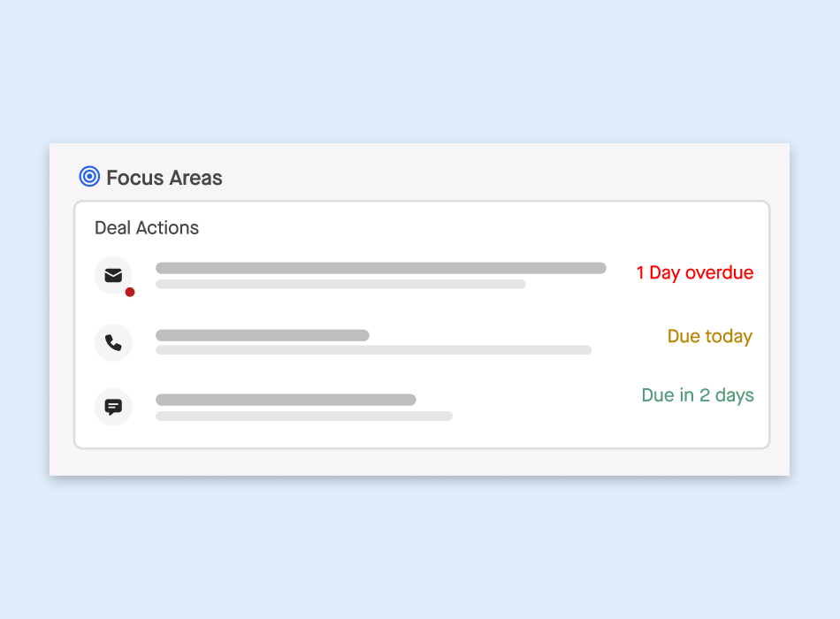The width and height of the screenshot is (840, 619).
Task: Click the email action's subtitle placeholder line
Action: click(340, 285)
